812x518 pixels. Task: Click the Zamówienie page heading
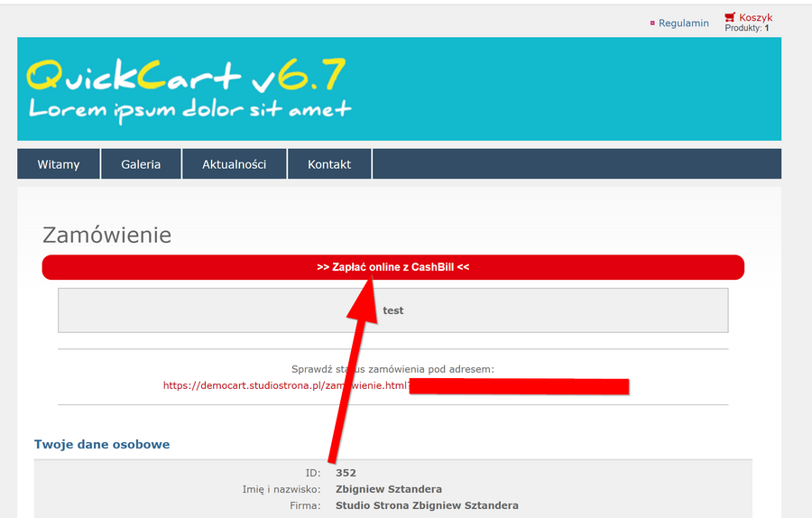click(106, 236)
